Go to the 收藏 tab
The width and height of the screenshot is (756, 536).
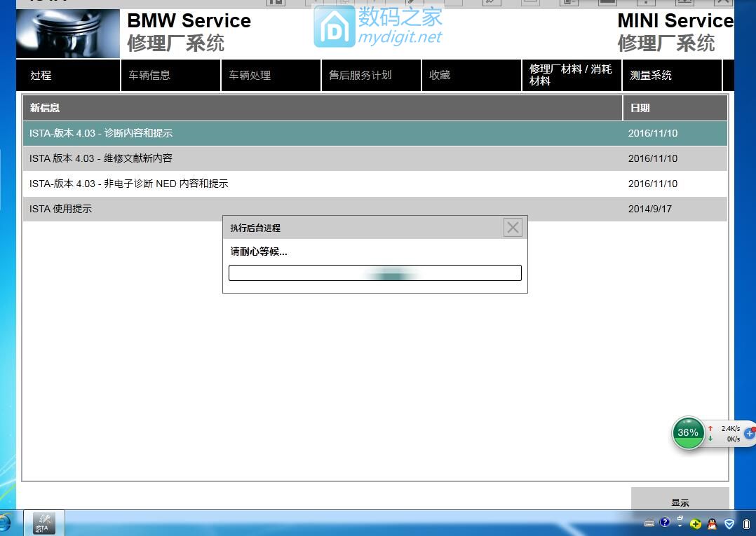pos(471,76)
